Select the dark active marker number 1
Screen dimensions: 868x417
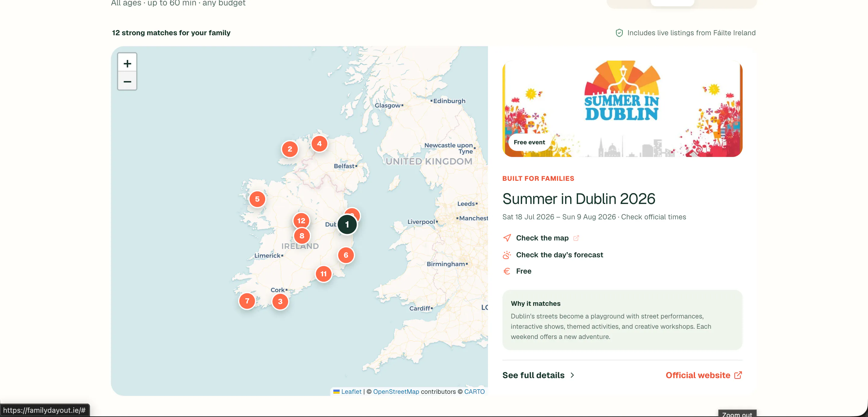(347, 224)
